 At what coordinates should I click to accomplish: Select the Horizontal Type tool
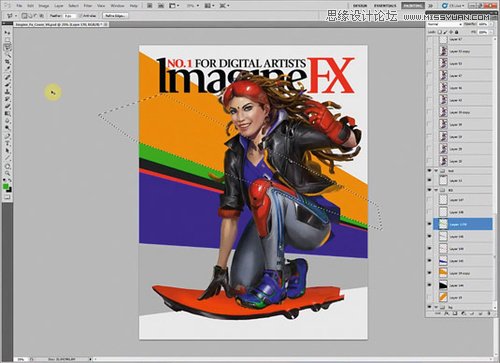click(x=7, y=143)
